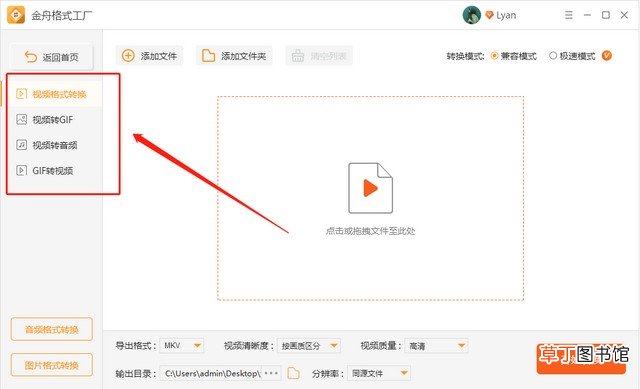
Task: Click the 金舟格式工厂 title text
Action: point(62,16)
